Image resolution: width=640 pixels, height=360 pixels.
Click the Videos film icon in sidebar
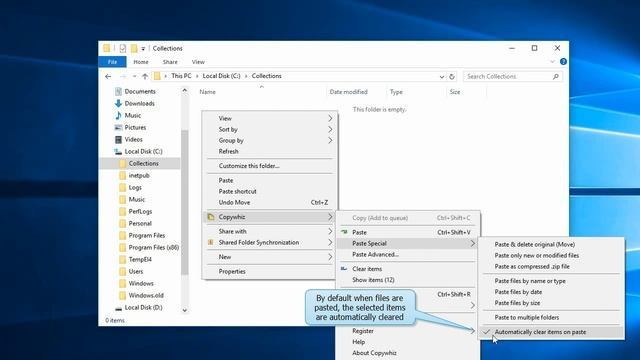[118, 139]
